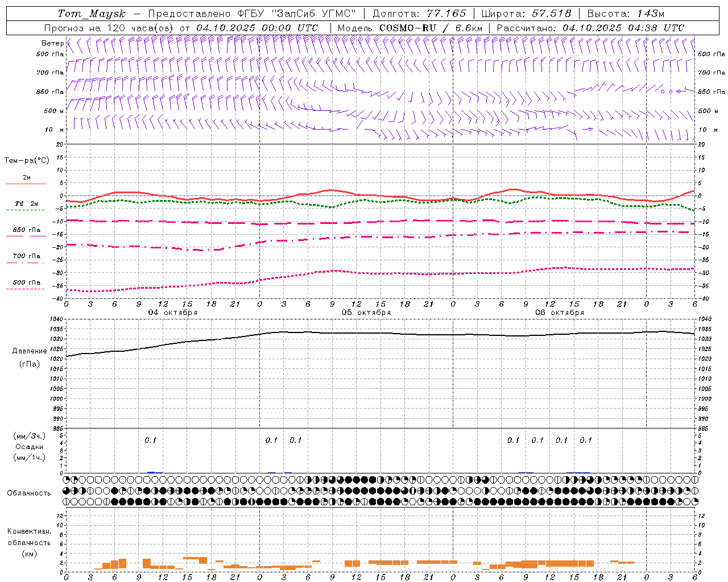This screenshot has height=582, width=728.
Task: Click the 06 октября date label
Action: 560,313
